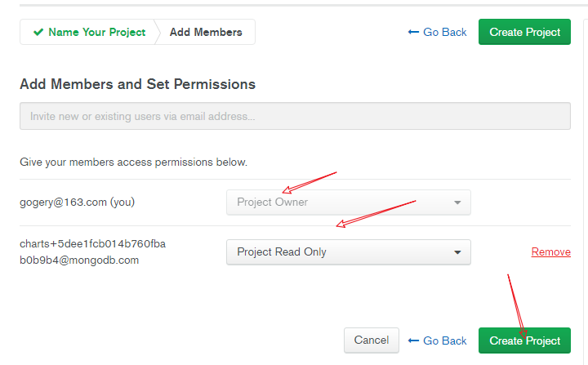Click the caret arrow in Project Owner dropdown
The width and height of the screenshot is (588, 365).
click(x=457, y=203)
